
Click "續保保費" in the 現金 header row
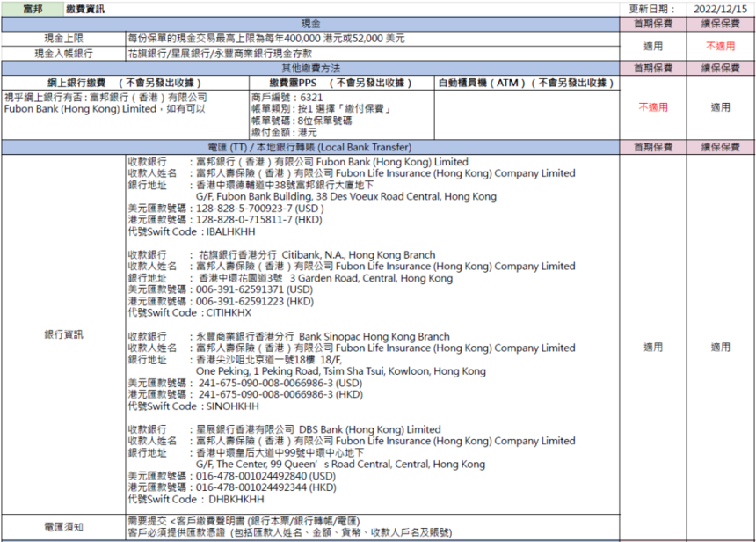tap(720, 24)
